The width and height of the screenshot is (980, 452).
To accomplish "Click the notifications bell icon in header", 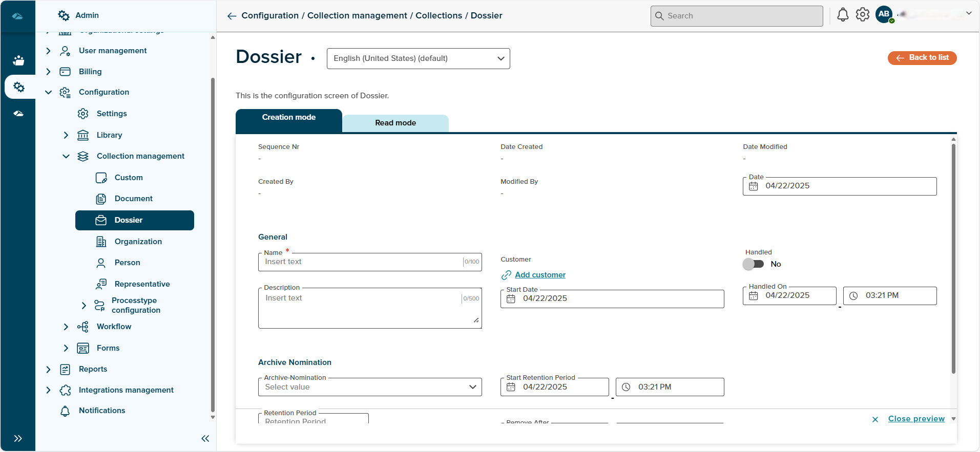I will coord(843,15).
